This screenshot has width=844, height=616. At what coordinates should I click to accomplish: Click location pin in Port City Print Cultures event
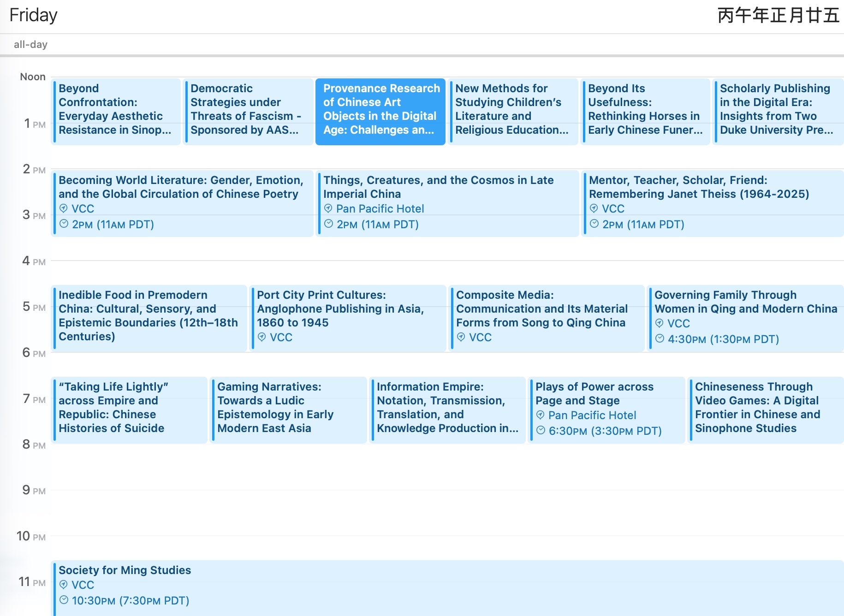click(x=262, y=337)
